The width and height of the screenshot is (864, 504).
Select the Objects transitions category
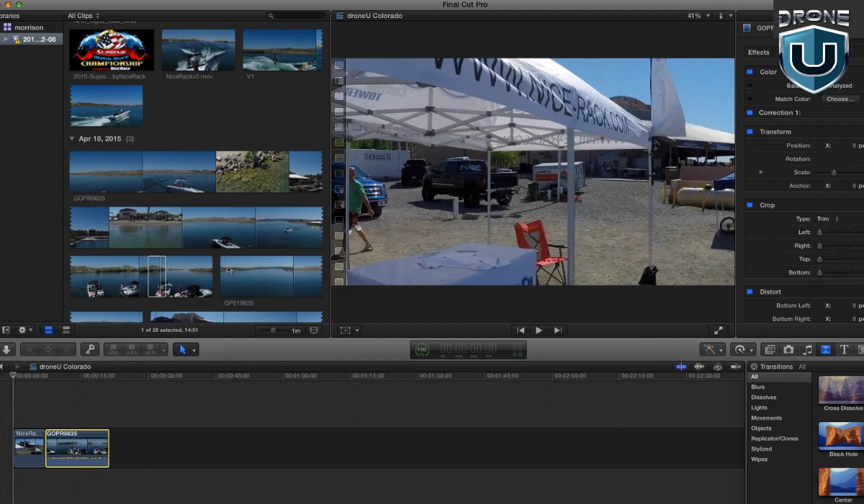click(x=761, y=428)
